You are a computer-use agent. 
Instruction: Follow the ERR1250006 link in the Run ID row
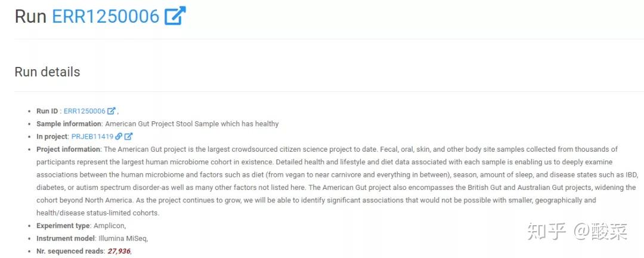pyautogui.click(x=84, y=111)
